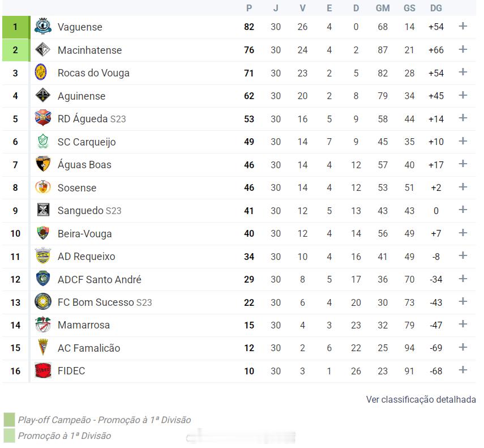Image resolution: width=484 pixels, height=448 pixels.
Task: Open the Beira-Vouga club crest
Action: (x=43, y=233)
